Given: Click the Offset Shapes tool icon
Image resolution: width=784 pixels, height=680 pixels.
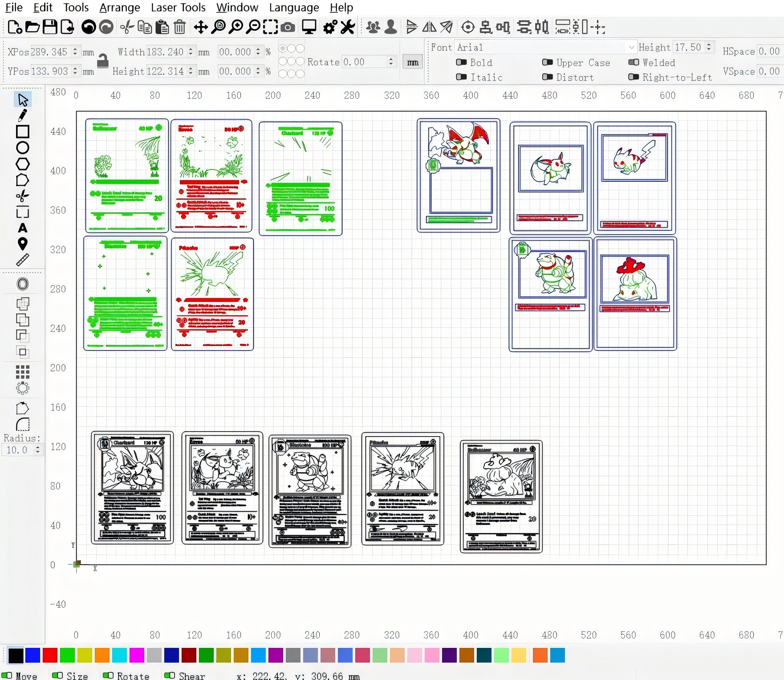Looking at the screenshot, I should coord(22,284).
